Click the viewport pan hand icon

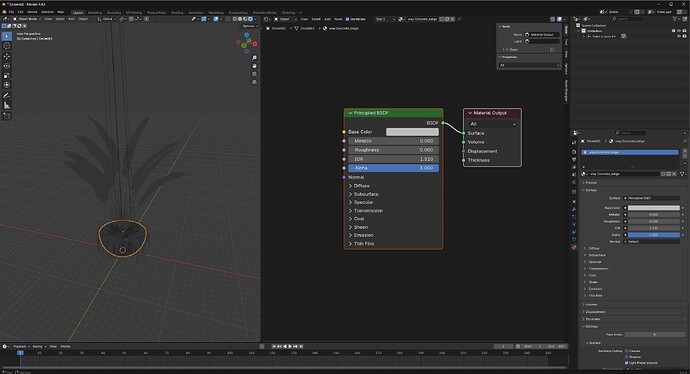(254, 66)
